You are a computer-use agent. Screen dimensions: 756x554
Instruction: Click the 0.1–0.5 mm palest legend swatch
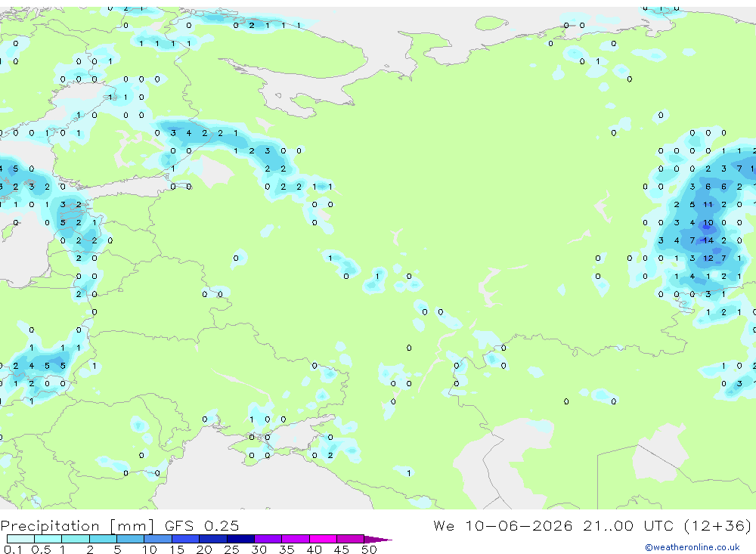click(x=20, y=539)
